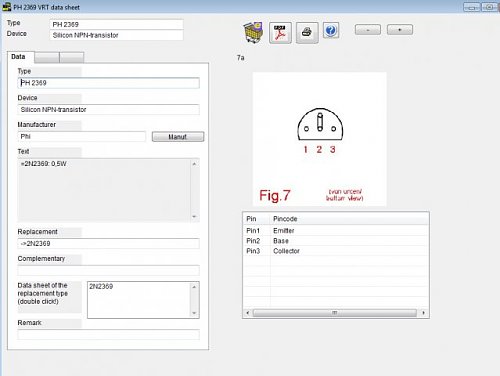This screenshot has height=376, width=500.
Task: Click the minus navigation button
Action: [368, 30]
